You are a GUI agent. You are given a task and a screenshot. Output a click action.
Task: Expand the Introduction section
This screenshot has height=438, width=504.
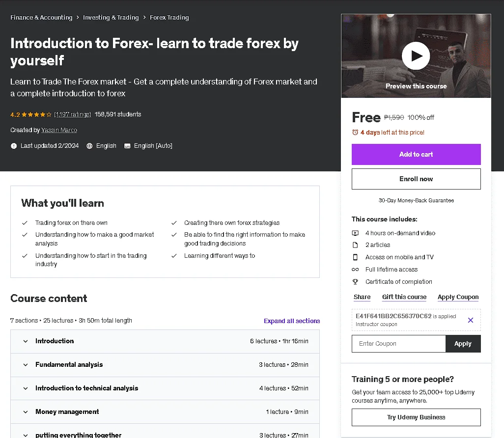click(x=165, y=341)
